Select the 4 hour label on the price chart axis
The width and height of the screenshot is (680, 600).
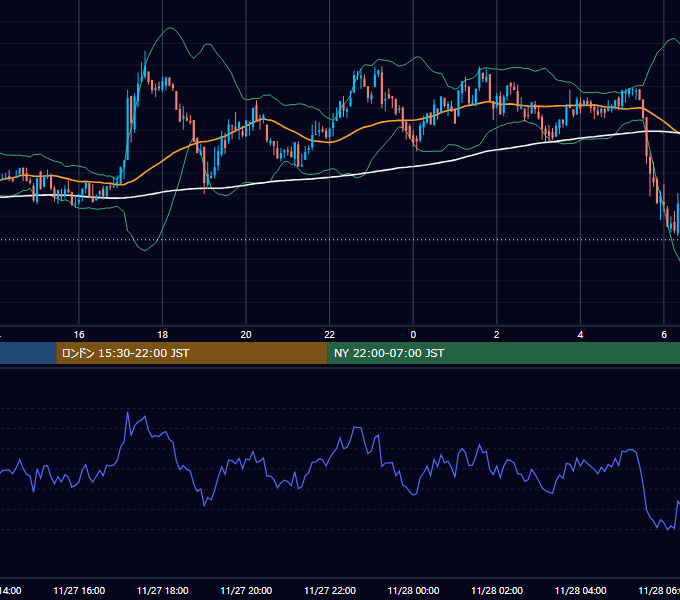(x=580, y=335)
